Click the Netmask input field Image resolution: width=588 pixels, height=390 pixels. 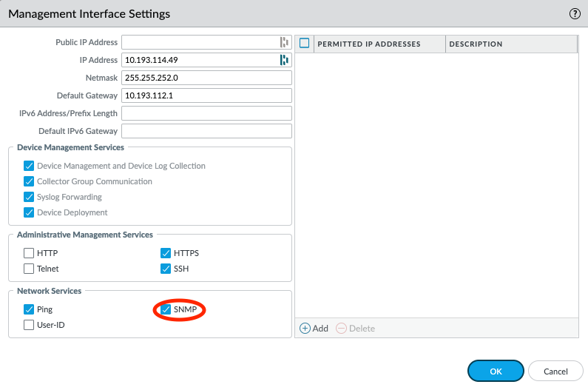coord(206,78)
